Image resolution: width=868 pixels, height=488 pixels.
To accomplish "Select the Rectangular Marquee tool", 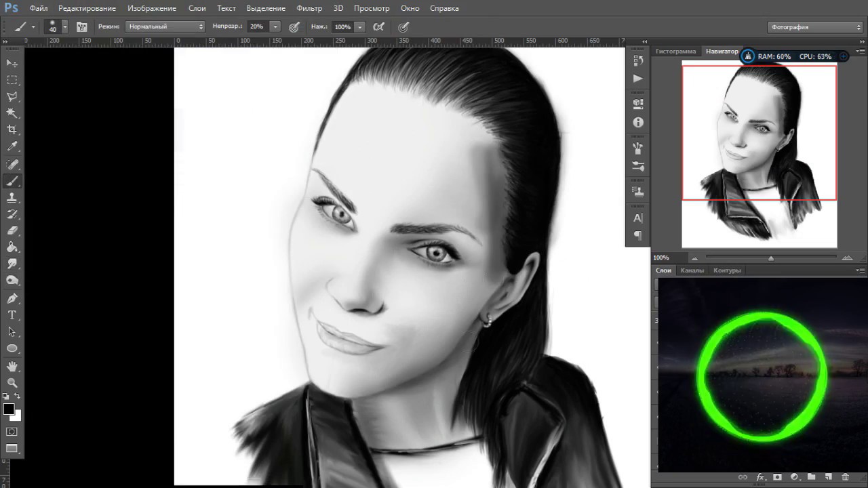I will click(12, 80).
